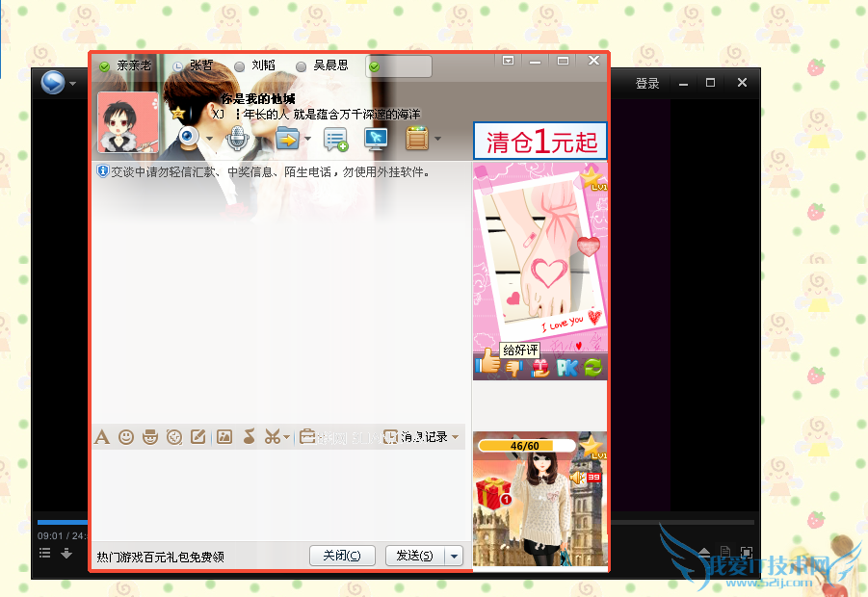868x597 pixels.
Task: Expand the apps box dropdown arrow
Action: pyautogui.click(x=438, y=139)
